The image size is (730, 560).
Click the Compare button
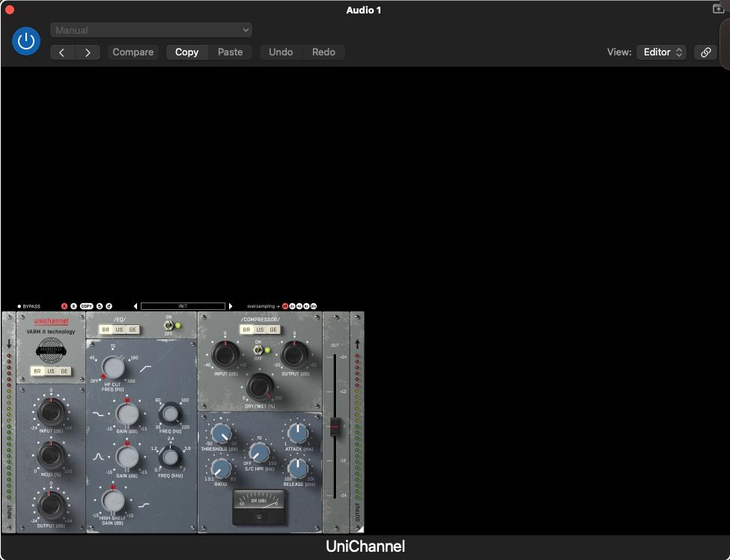[x=133, y=52]
